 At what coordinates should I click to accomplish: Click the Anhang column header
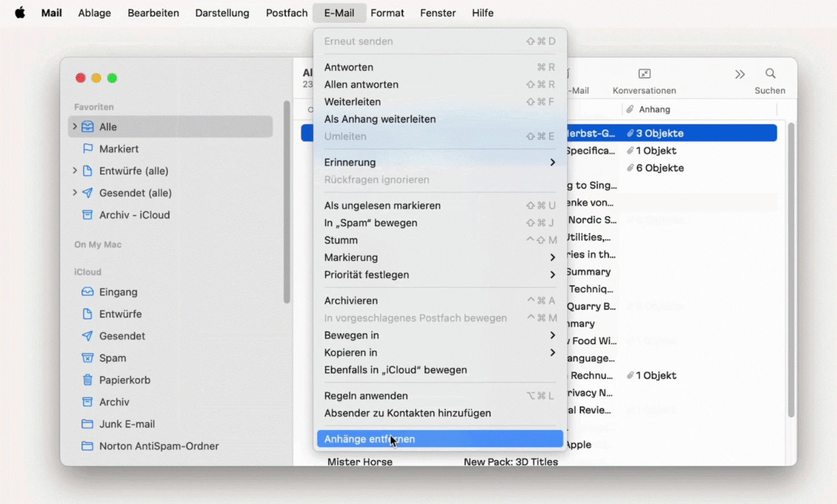700,109
